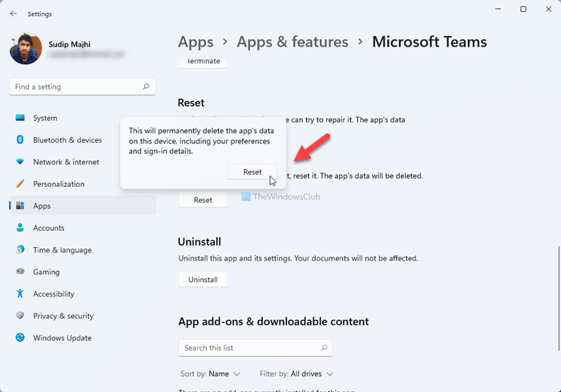This screenshot has width=561, height=392.
Task: Select Apps in the sidebar menu
Action: (42, 206)
